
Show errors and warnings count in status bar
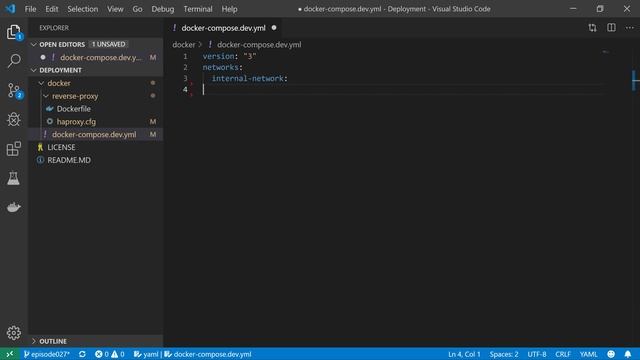click(x=109, y=354)
